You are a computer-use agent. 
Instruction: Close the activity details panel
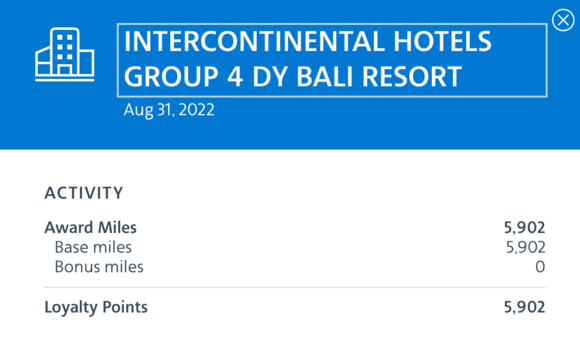click(563, 20)
